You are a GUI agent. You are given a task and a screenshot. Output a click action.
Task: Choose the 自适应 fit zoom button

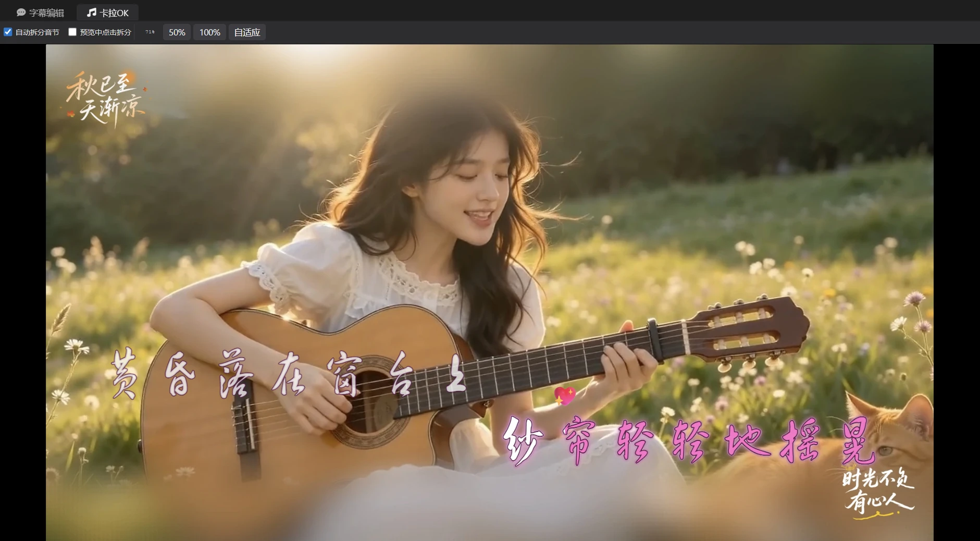(247, 32)
